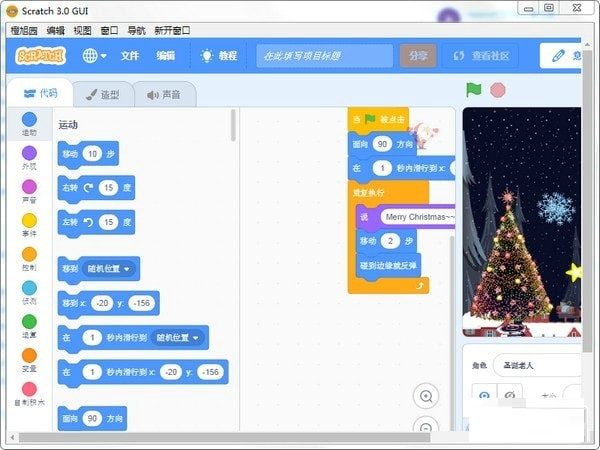Click the Scratch logo
The height and width of the screenshot is (450, 600).
[x=41, y=56]
